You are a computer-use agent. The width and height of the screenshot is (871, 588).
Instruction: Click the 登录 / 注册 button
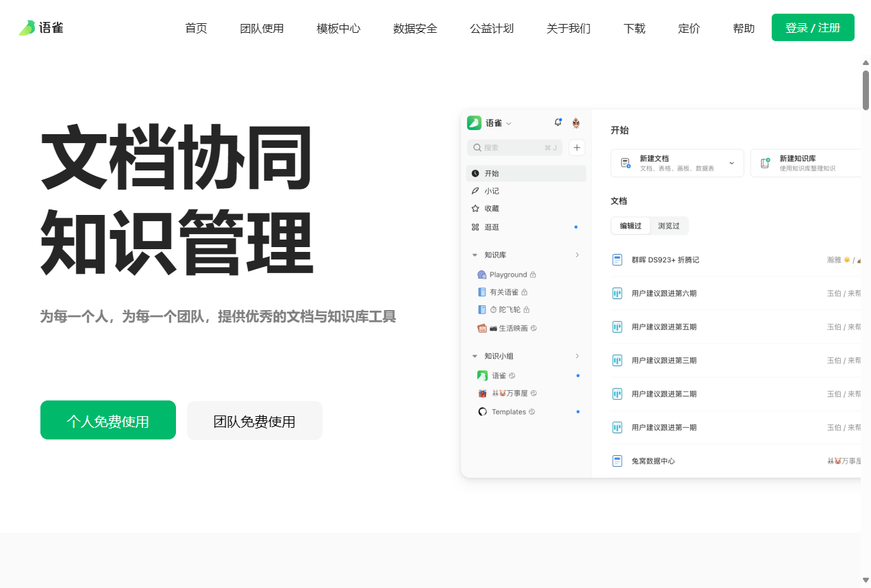click(x=812, y=27)
